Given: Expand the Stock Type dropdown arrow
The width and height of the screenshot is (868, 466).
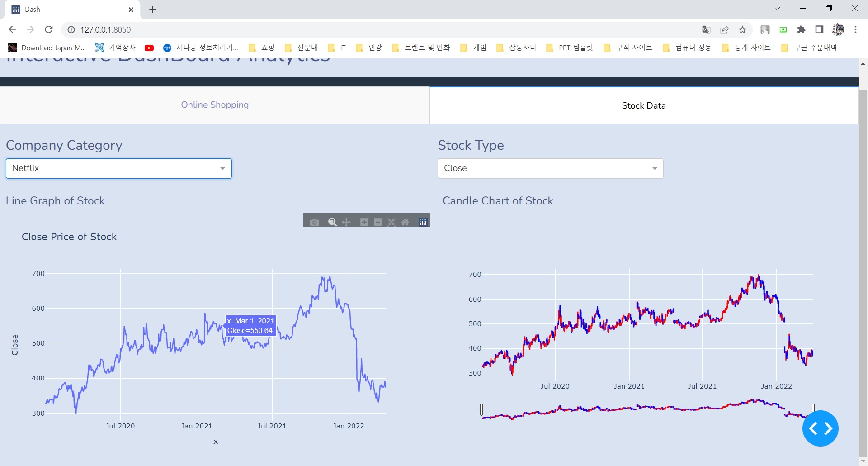Looking at the screenshot, I should [x=655, y=168].
